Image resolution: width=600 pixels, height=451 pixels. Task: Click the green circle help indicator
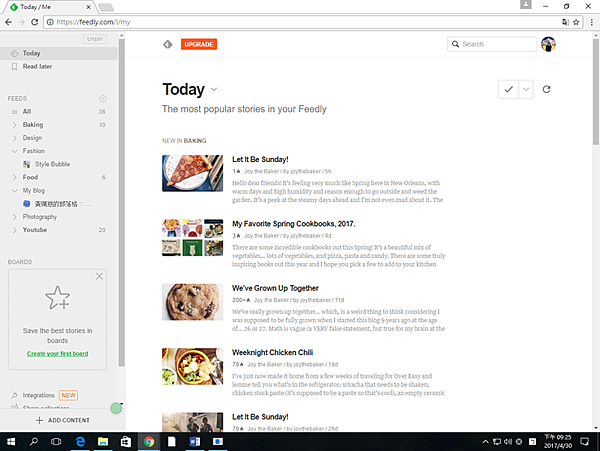click(116, 408)
